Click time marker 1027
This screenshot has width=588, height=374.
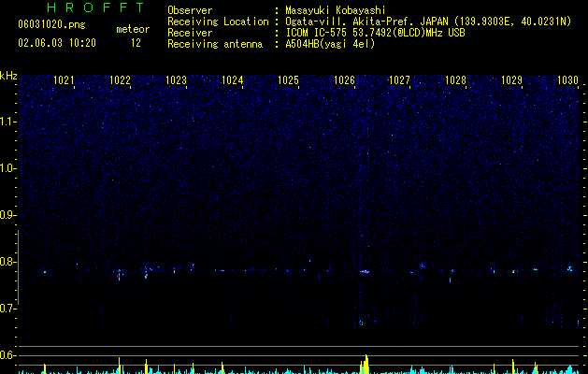point(400,80)
